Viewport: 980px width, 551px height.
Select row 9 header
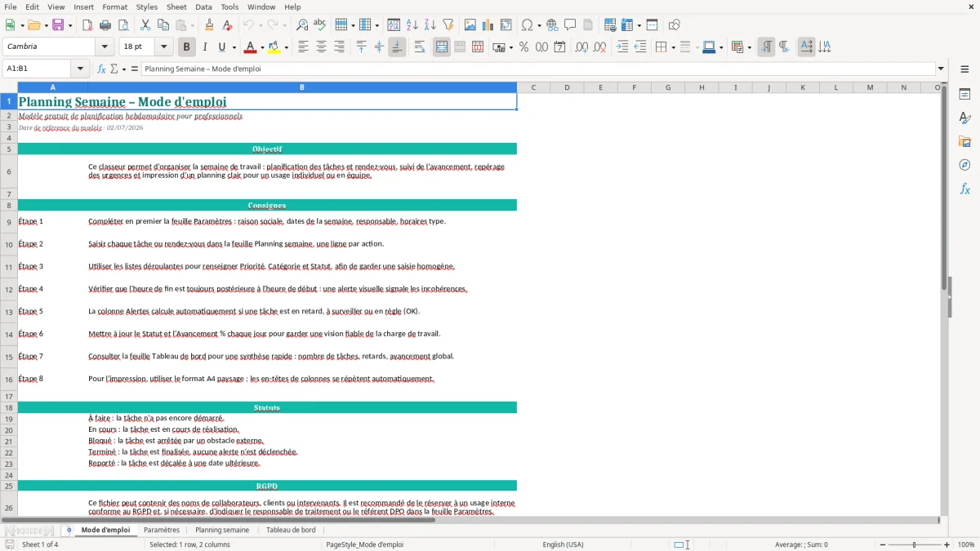pos(9,221)
